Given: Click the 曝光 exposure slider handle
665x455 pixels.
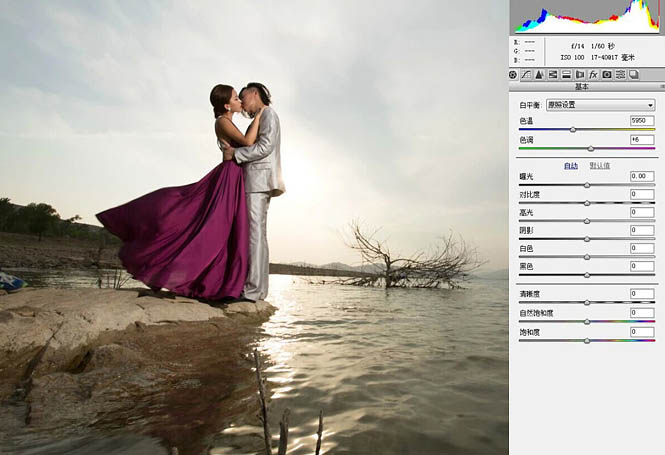Looking at the screenshot, I should tap(587, 185).
